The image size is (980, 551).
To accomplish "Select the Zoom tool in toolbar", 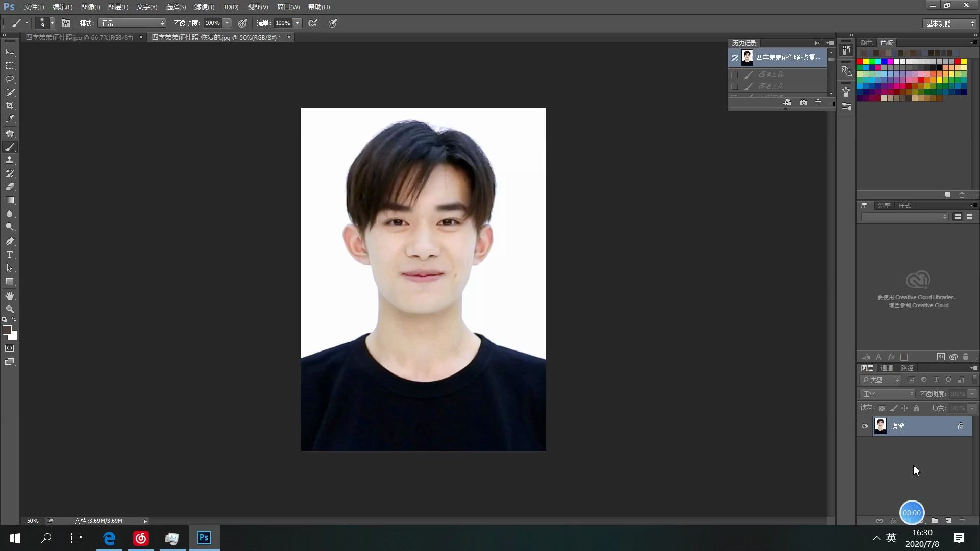I will click(10, 309).
